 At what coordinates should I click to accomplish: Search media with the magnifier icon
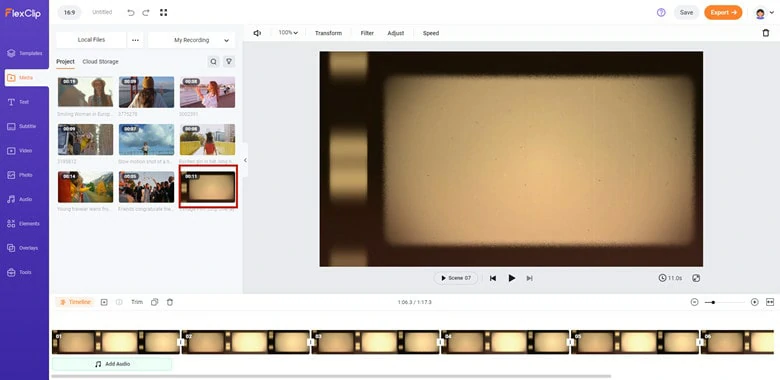point(213,62)
